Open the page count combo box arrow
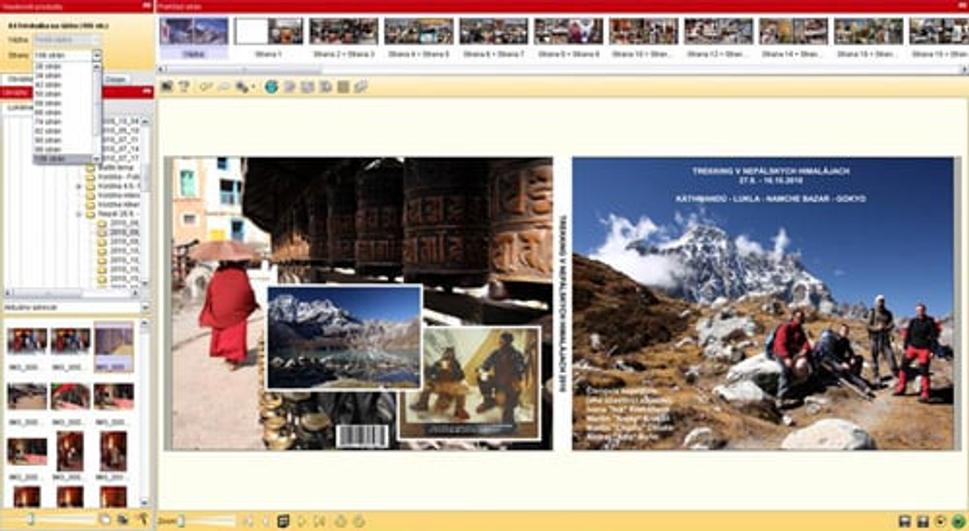The image size is (969, 531). [x=97, y=56]
